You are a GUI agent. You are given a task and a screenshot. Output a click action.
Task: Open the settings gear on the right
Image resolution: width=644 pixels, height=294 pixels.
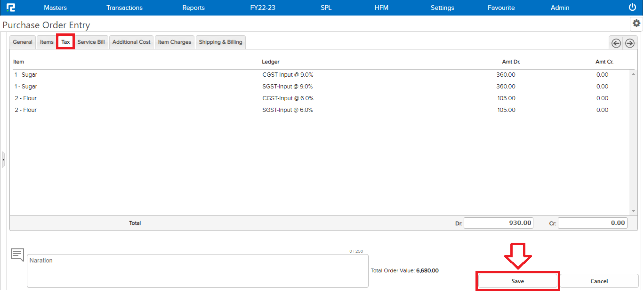click(x=636, y=23)
